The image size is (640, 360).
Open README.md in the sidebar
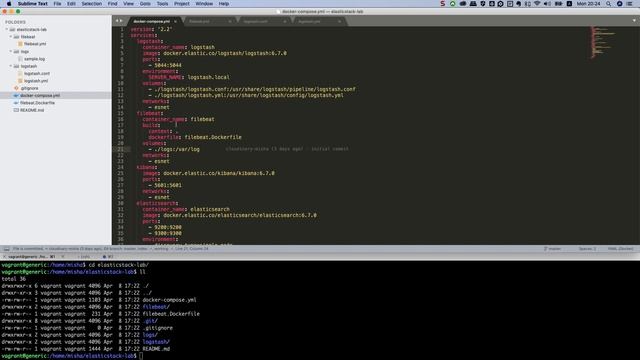[32, 110]
